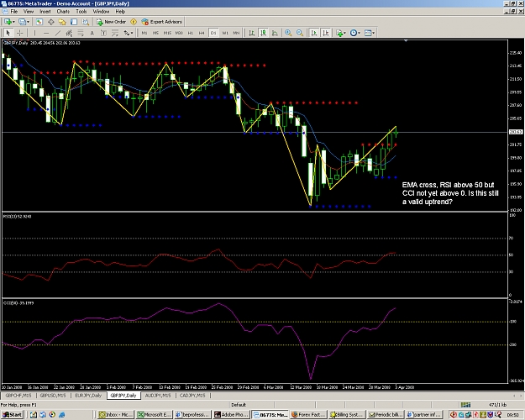Switch chart to M15 timeframe
This screenshot has height=420, width=525.
click(167, 33)
